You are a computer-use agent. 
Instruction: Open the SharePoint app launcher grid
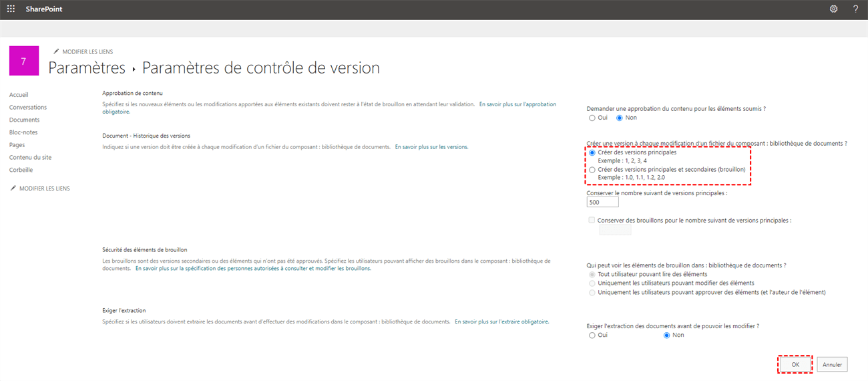(x=11, y=9)
